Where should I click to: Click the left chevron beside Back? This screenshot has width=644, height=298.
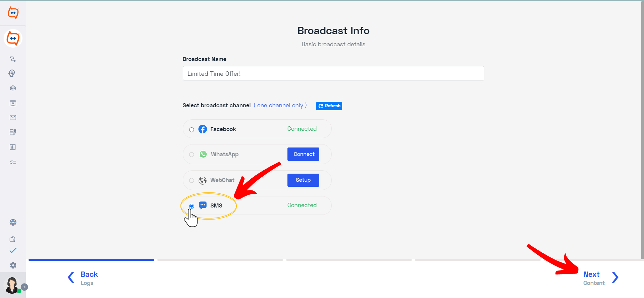click(71, 277)
